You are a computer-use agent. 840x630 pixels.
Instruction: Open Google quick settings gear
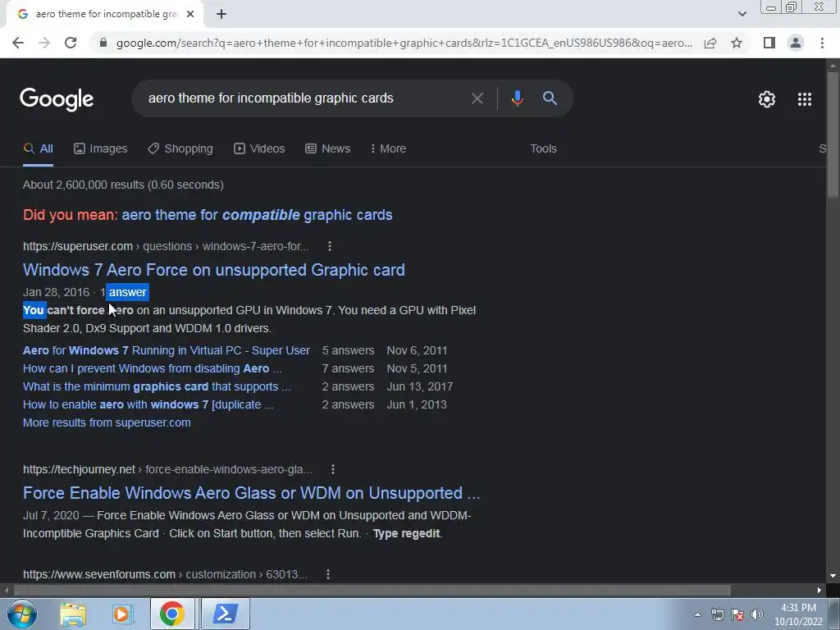click(767, 99)
